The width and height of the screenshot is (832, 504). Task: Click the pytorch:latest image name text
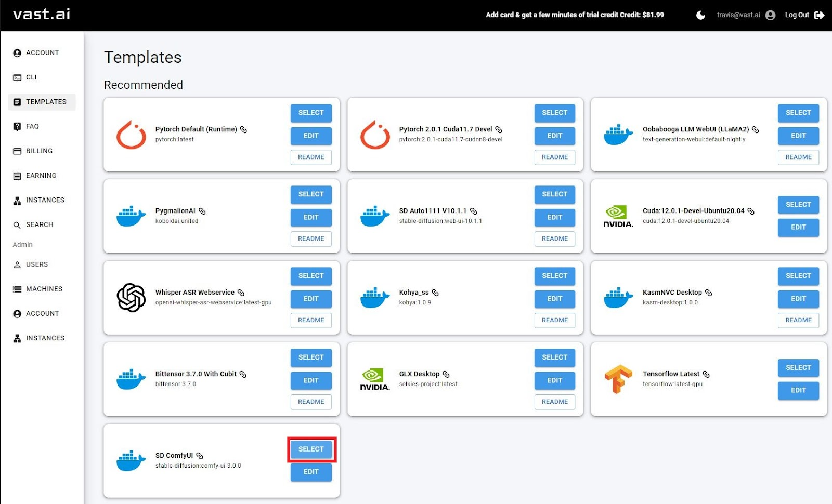pyautogui.click(x=174, y=140)
